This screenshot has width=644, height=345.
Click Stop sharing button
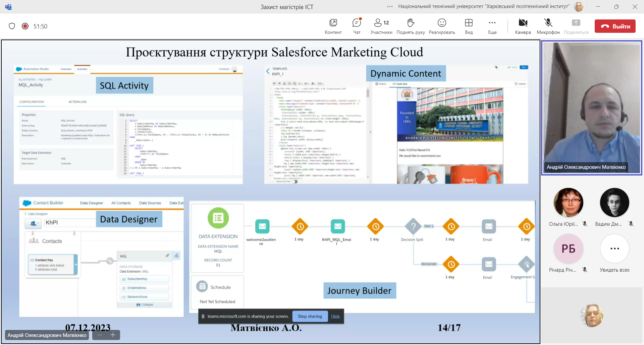(310, 316)
